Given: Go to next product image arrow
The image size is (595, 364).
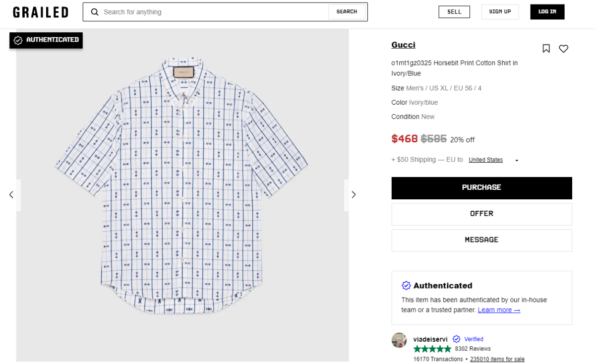Looking at the screenshot, I should 354,195.
